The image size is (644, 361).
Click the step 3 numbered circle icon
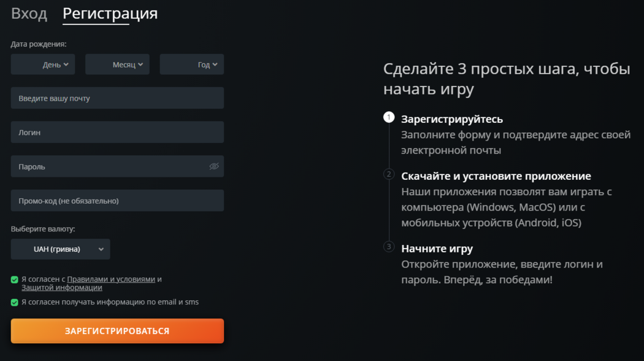pos(389,248)
